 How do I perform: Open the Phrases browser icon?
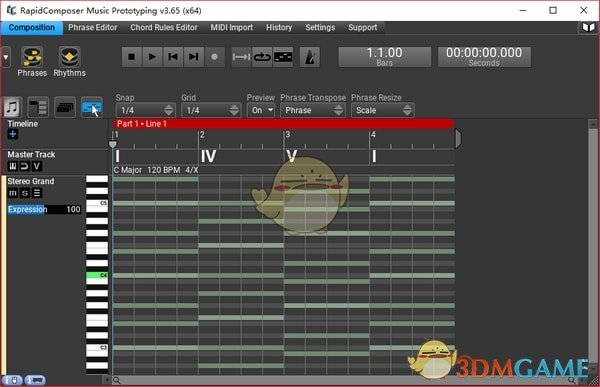point(32,57)
